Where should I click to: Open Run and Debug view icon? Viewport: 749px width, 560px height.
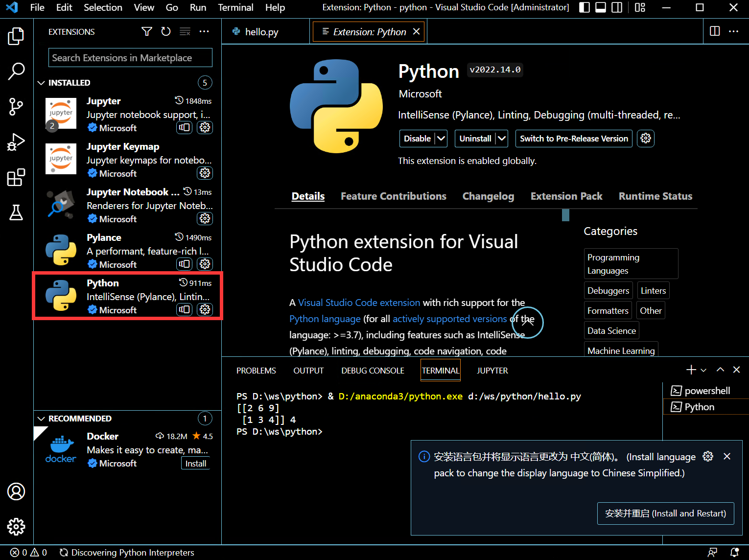16,142
